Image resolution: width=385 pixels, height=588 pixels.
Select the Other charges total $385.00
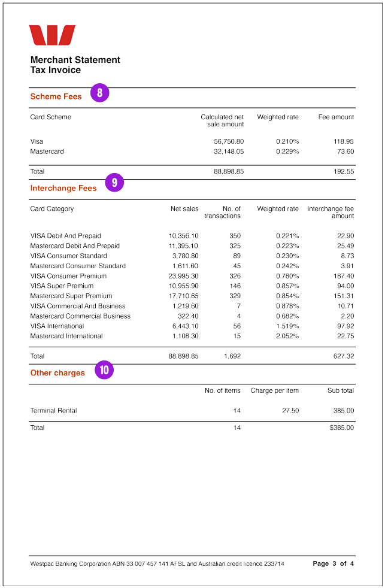(341, 428)
